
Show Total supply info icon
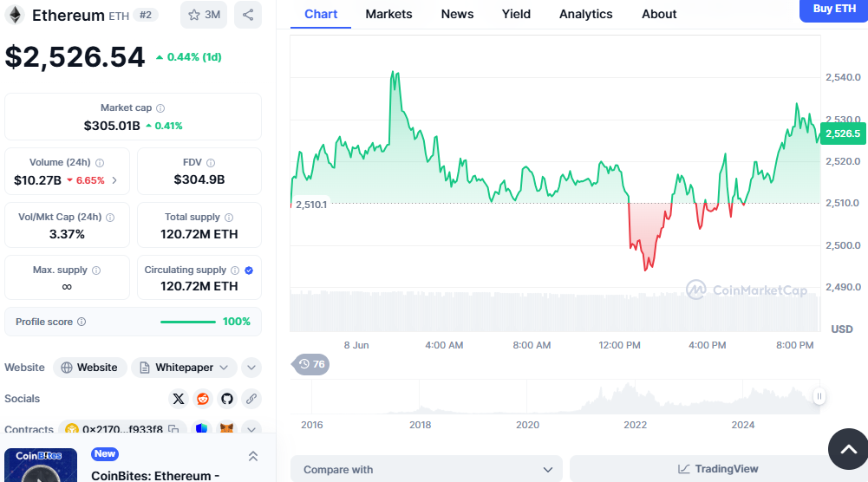click(x=229, y=218)
